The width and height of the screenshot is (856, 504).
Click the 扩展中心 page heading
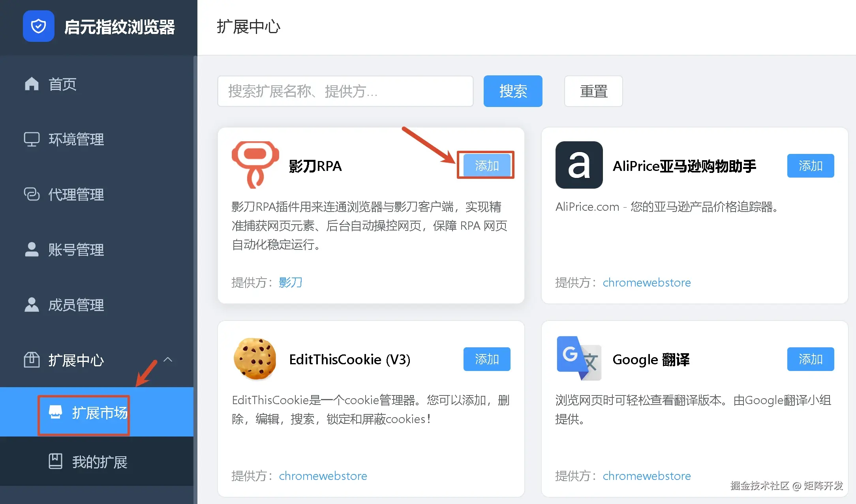coord(249,26)
